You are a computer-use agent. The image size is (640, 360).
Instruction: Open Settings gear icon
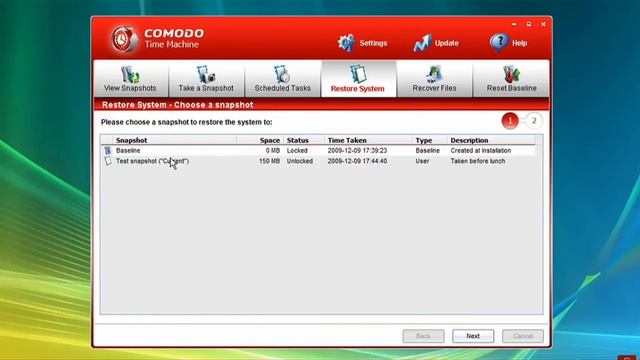(346, 43)
